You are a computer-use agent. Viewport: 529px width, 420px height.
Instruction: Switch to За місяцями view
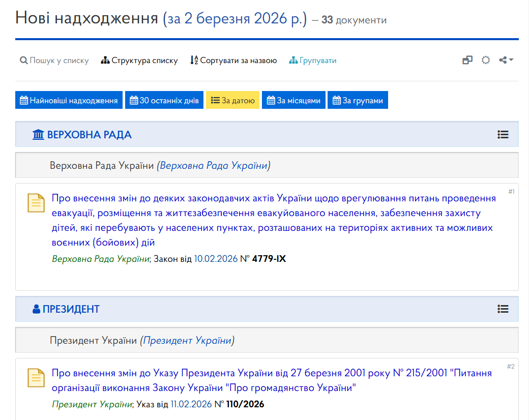293,100
